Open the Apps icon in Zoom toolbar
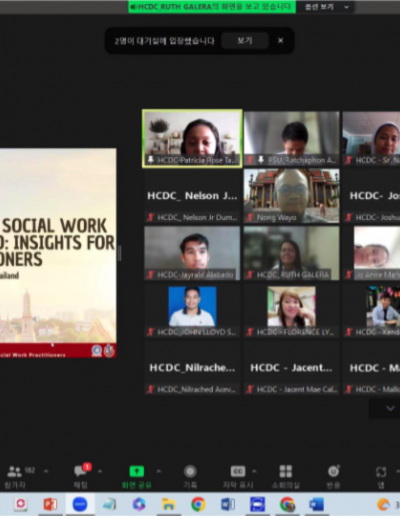400x516 pixels. coord(381,472)
